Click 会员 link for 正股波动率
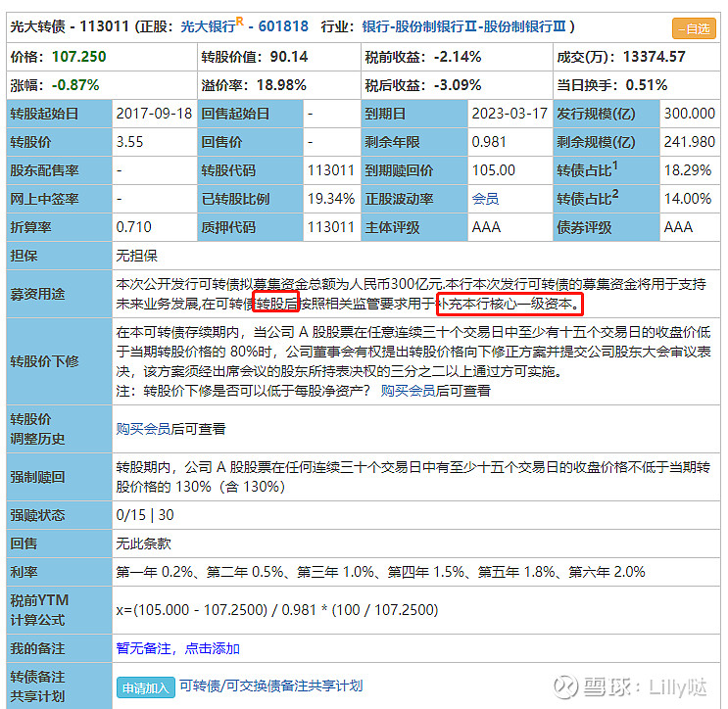Viewport: 728px width, 709px height. click(x=485, y=199)
